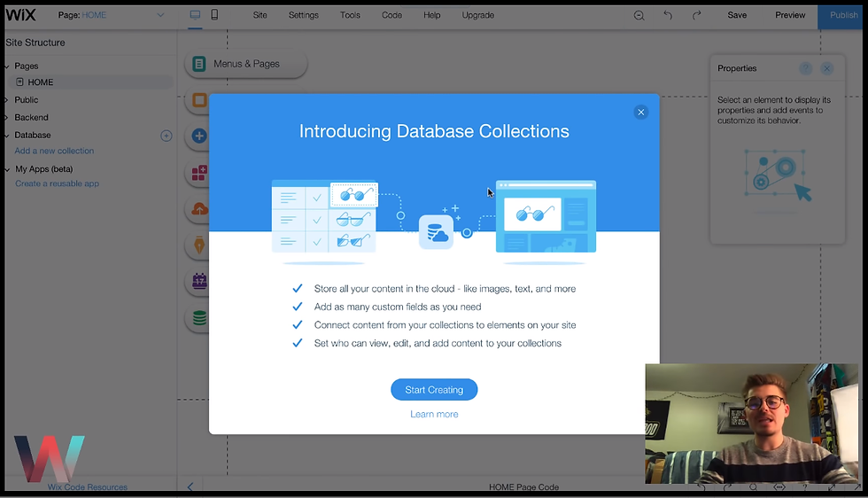This screenshot has width=868, height=498.
Task: Select the HOME page in tree
Action: pyautogui.click(x=91, y=82)
